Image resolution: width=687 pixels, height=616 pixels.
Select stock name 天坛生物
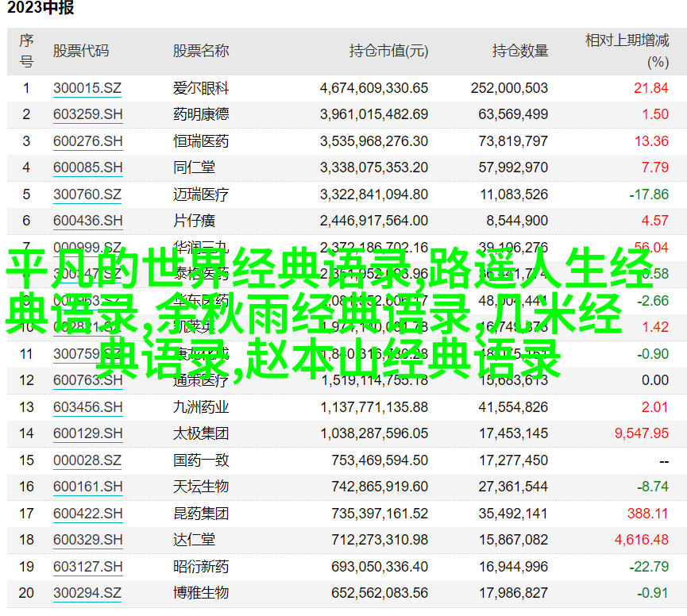[x=201, y=487]
